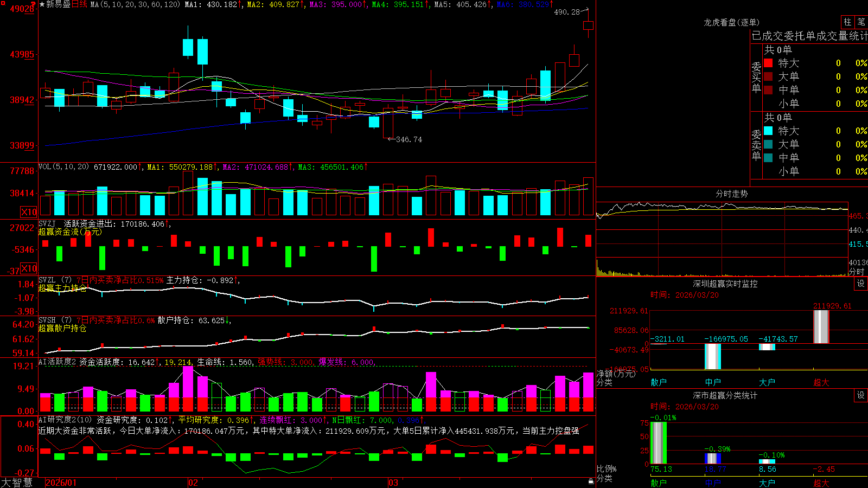
Task: Select the AI活跃度2 indicator label
Action: 58,362
